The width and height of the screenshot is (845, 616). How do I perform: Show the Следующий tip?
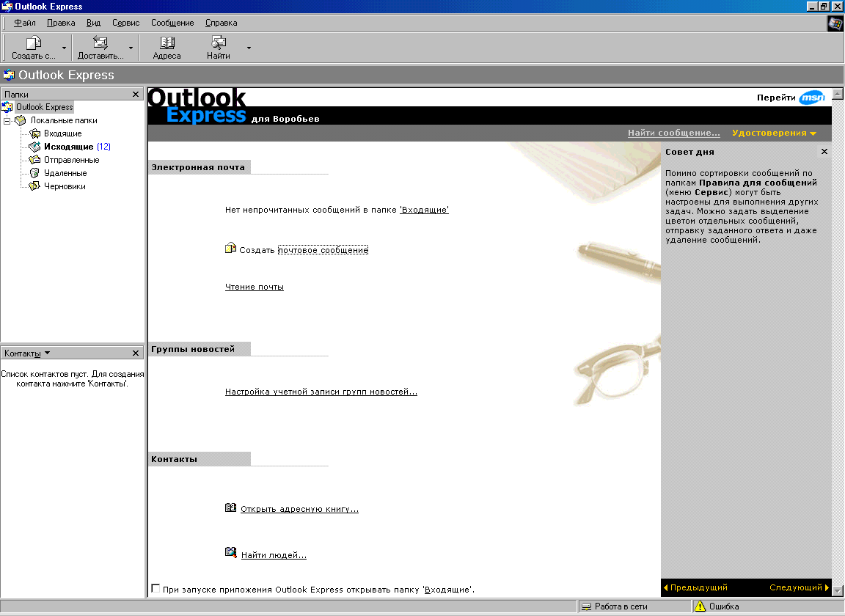point(800,587)
